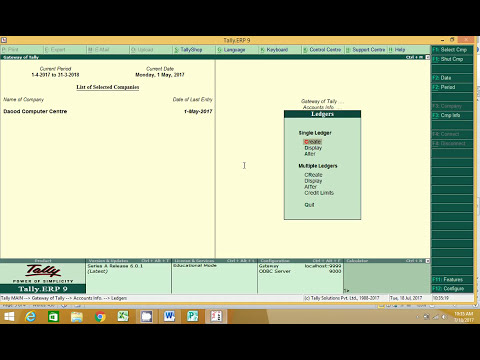Click the F2: Period button
480x360 pixels.
(452, 87)
